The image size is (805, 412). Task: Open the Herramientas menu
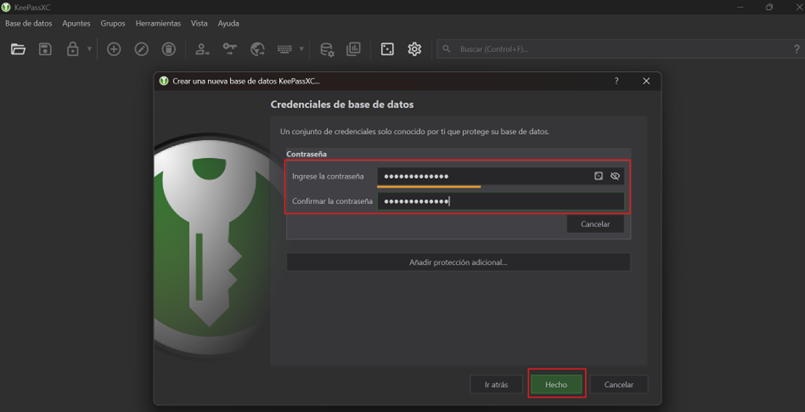[158, 24]
